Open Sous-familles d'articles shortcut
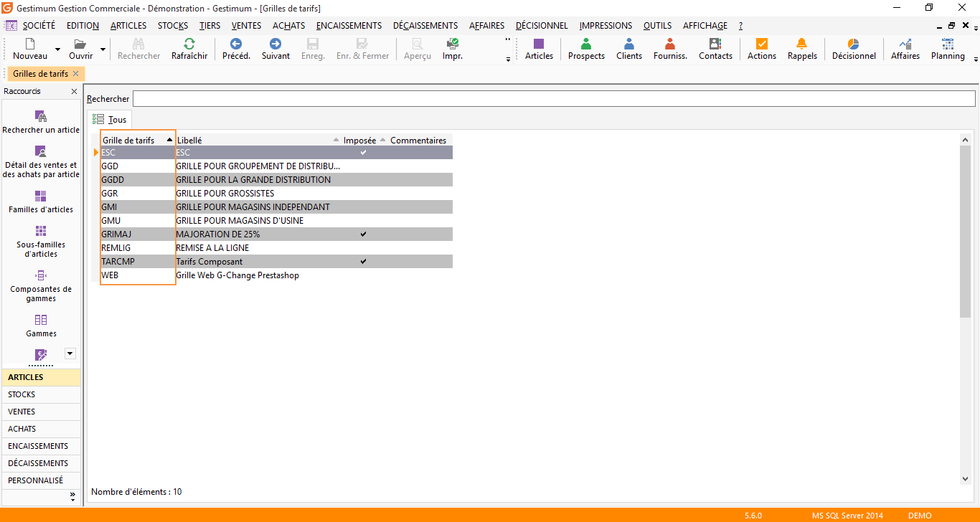Screen dimensions: 980x522 (x=41, y=242)
